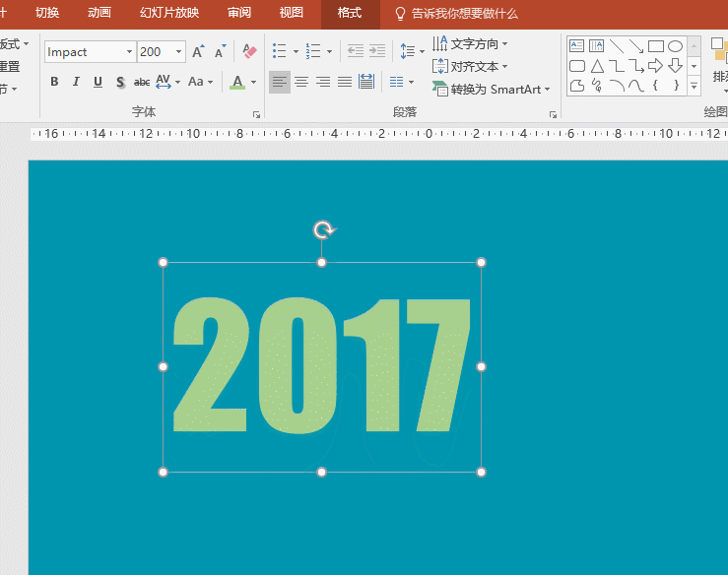Toggle Strikethrough formatting

pyautogui.click(x=142, y=82)
